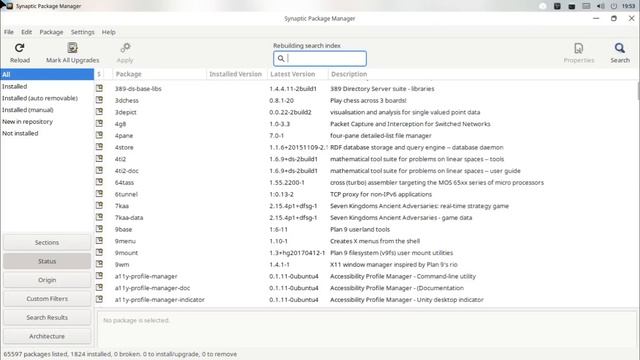Switch to the Origin filter view
This screenshot has width=640, height=360.
point(47,280)
